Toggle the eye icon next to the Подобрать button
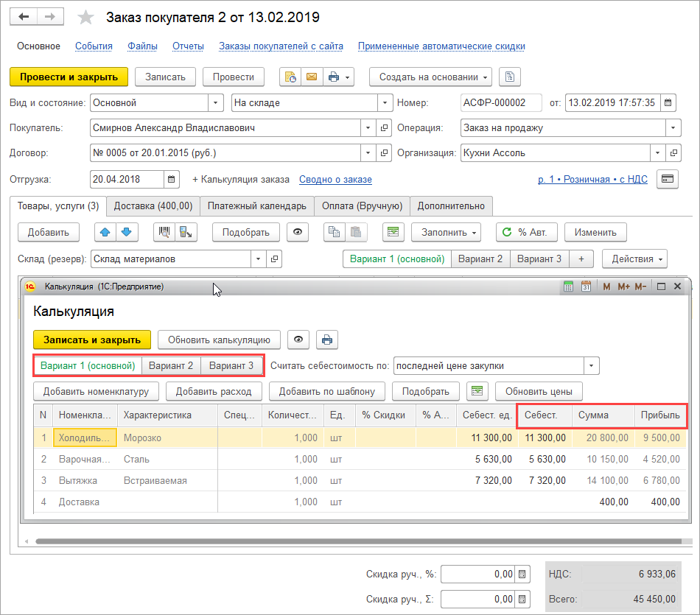The width and height of the screenshot is (700, 615). tap(298, 232)
